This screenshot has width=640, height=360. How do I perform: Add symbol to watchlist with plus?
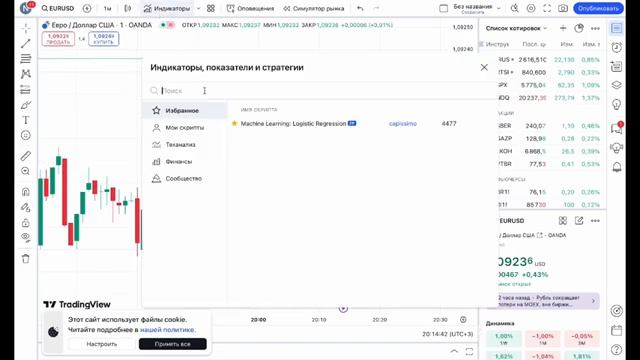pyautogui.click(x=563, y=28)
